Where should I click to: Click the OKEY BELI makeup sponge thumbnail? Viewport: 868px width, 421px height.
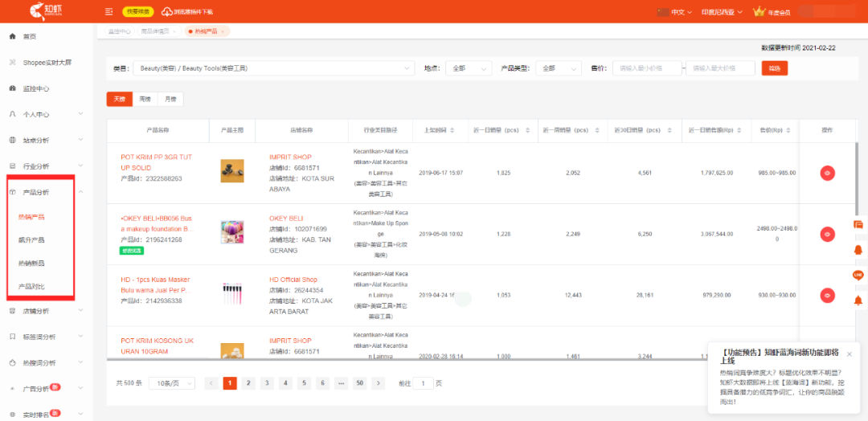[x=232, y=232]
